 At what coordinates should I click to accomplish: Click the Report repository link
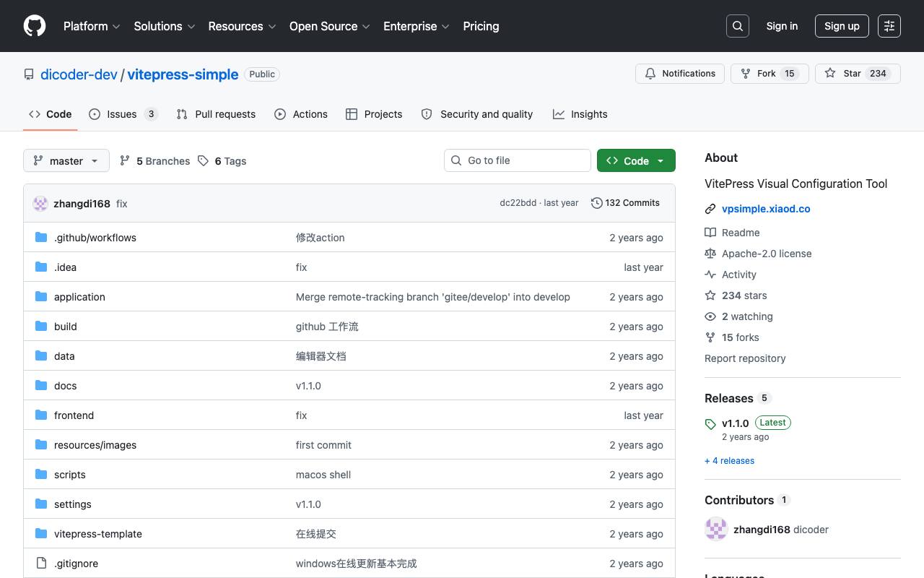click(745, 358)
